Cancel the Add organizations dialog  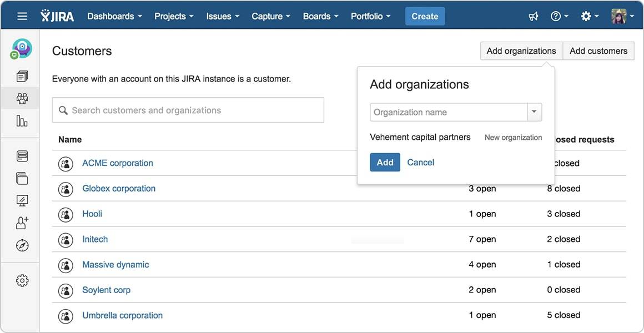(421, 162)
